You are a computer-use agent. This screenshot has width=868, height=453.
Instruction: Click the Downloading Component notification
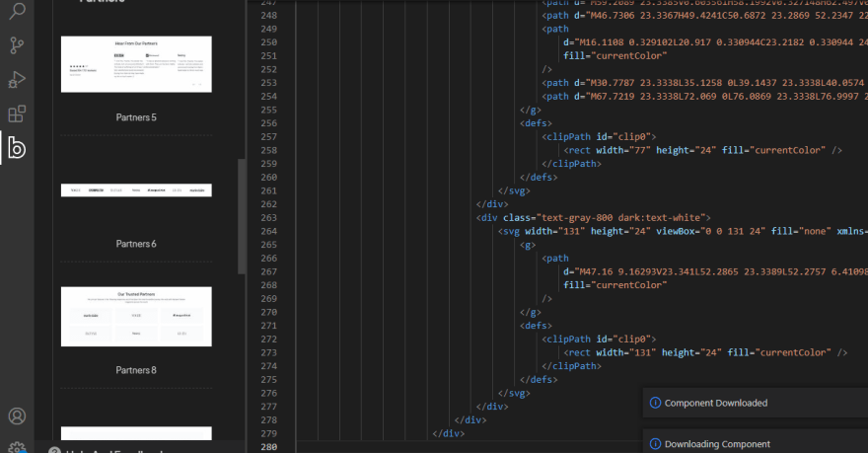(x=756, y=441)
